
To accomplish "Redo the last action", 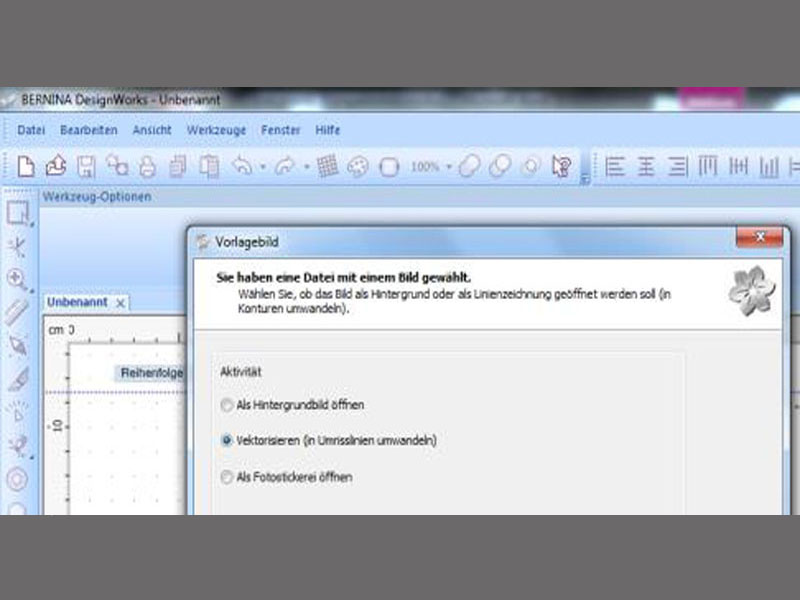I will (x=285, y=166).
